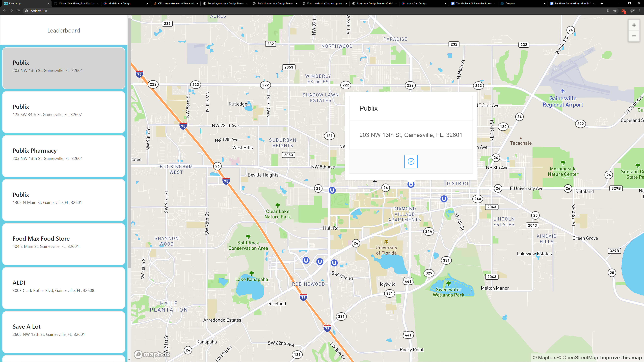This screenshot has width=644, height=362.
Task: Select the Save A Lot card
Action: [64, 332]
